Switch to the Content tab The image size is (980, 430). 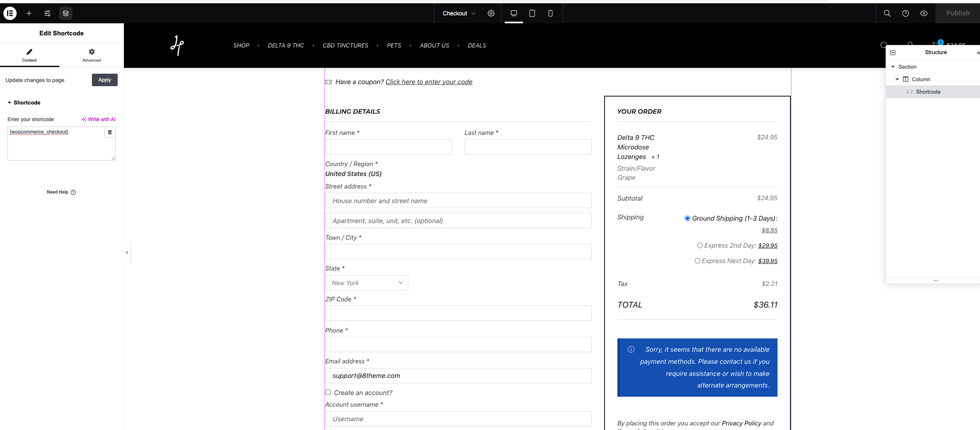pos(30,55)
